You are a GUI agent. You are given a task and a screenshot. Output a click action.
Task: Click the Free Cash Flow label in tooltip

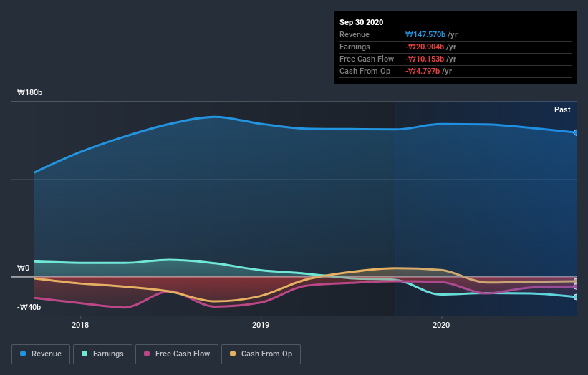pyautogui.click(x=367, y=59)
